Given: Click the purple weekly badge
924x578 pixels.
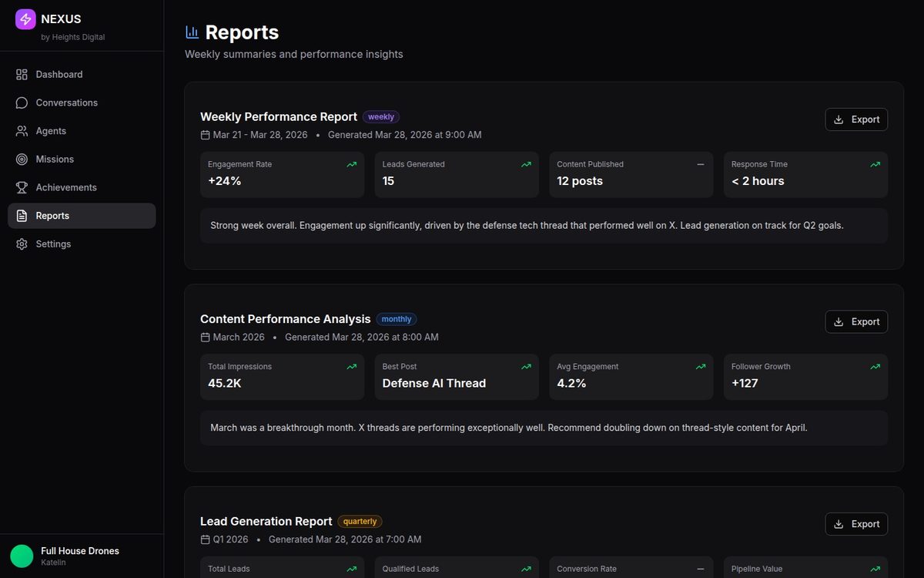Looking at the screenshot, I should pos(381,117).
